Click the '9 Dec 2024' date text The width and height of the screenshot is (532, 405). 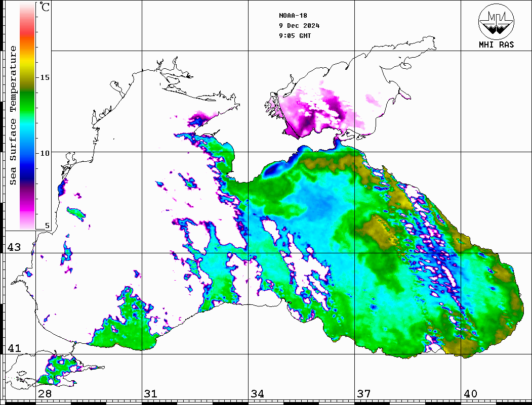299,26
